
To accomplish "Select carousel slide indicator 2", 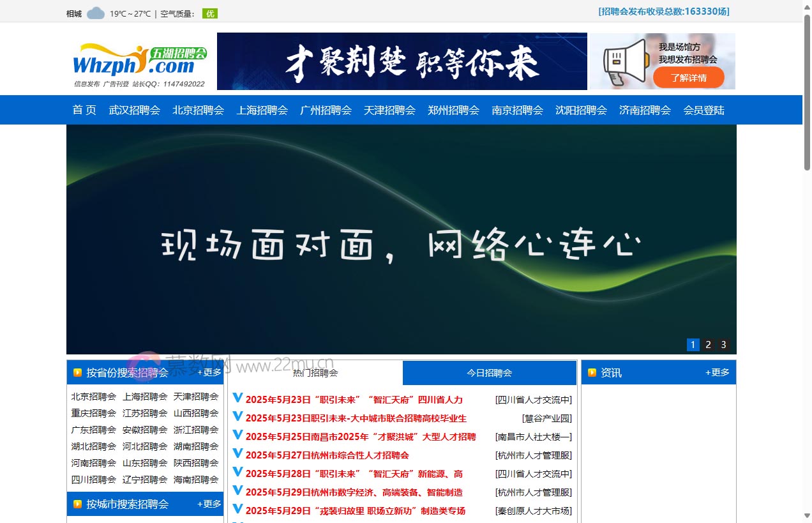I will 708,344.
